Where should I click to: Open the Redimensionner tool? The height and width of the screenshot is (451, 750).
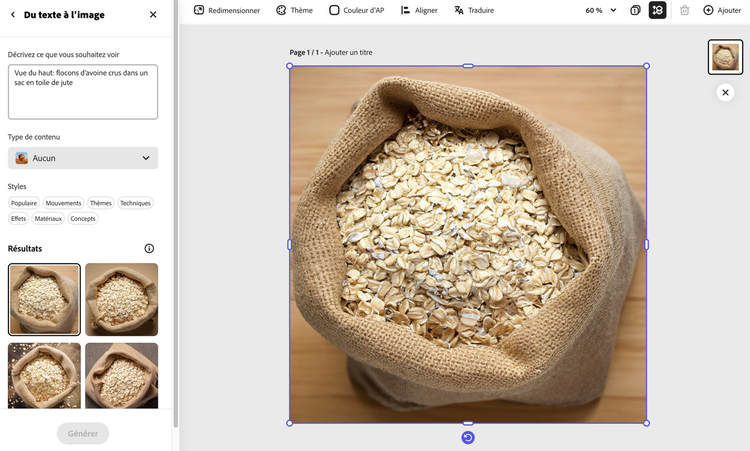pos(227,10)
